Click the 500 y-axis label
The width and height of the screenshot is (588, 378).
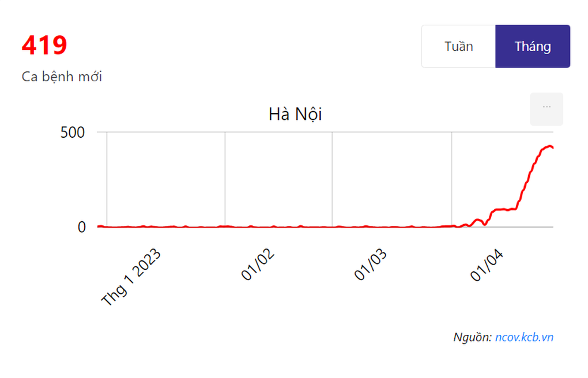coord(73,133)
